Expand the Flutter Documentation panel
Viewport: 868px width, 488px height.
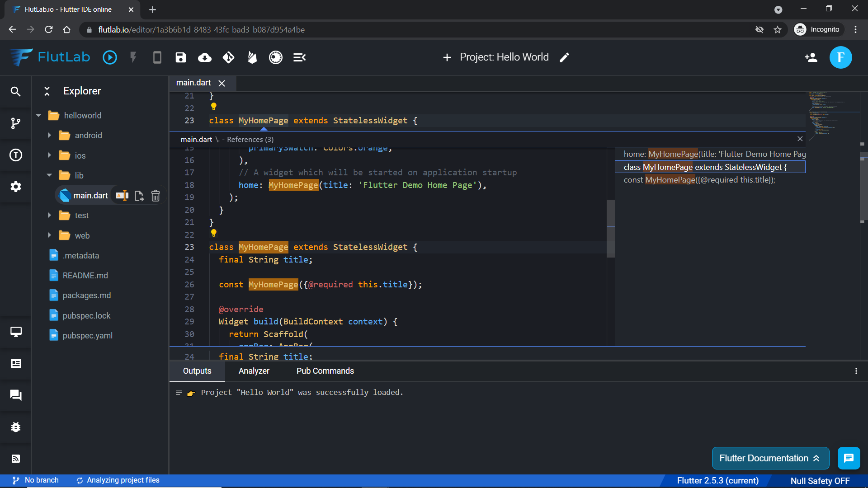tap(770, 458)
